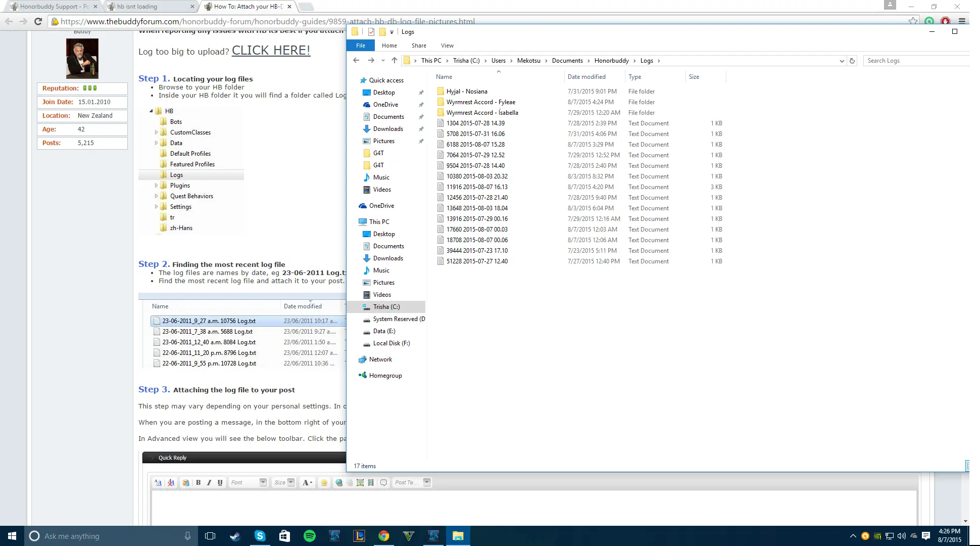Bookmark this page with the star

click(x=913, y=21)
